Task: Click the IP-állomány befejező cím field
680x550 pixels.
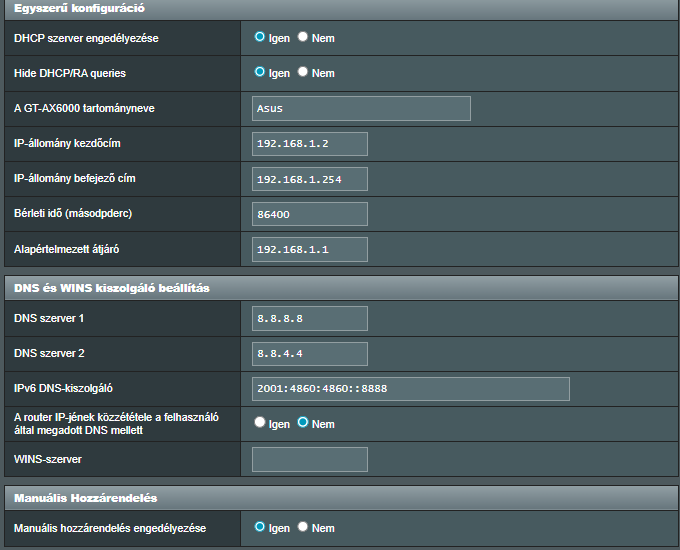Action: pyautogui.click(x=310, y=179)
